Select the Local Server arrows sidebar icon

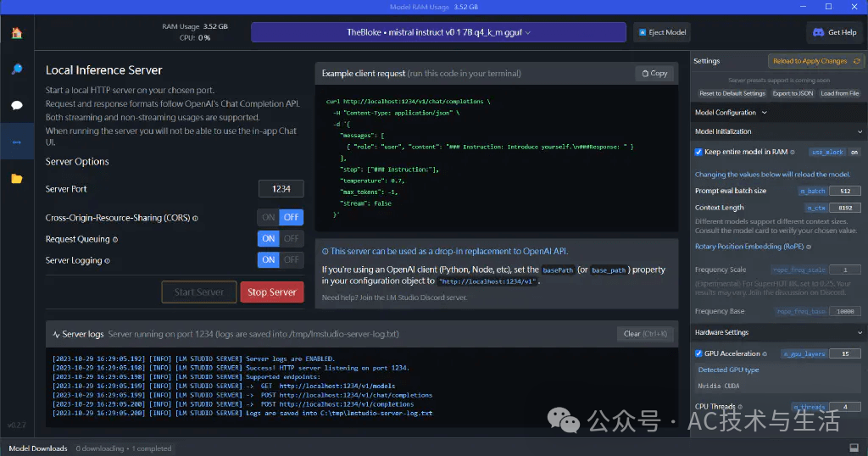[x=16, y=142]
